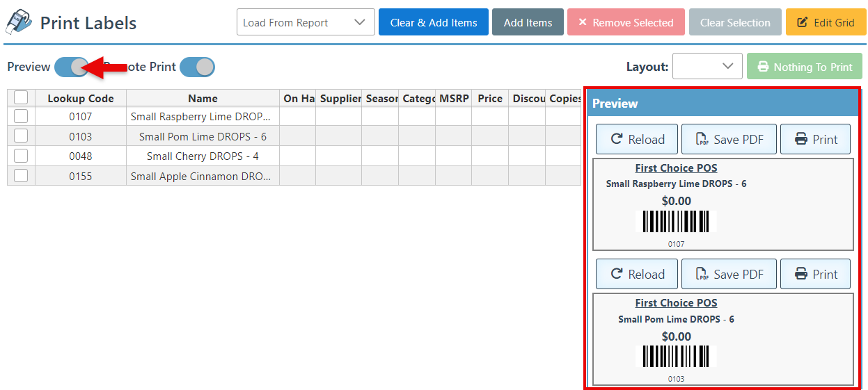Image resolution: width=868 pixels, height=390 pixels.
Task: Click Clear & Add Items button
Action: (x=434, y=22)
